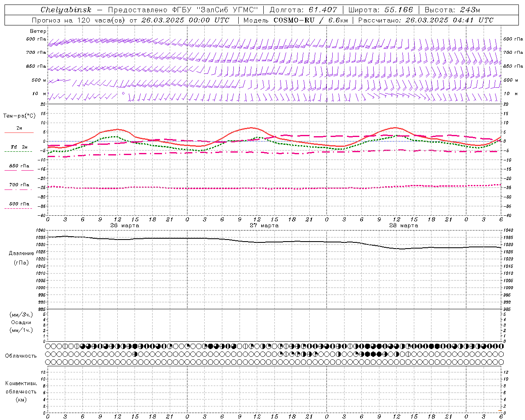This screenshot has width=525, height=420.
Task: Click the Td 2м legend label
Action: point(19,147)
